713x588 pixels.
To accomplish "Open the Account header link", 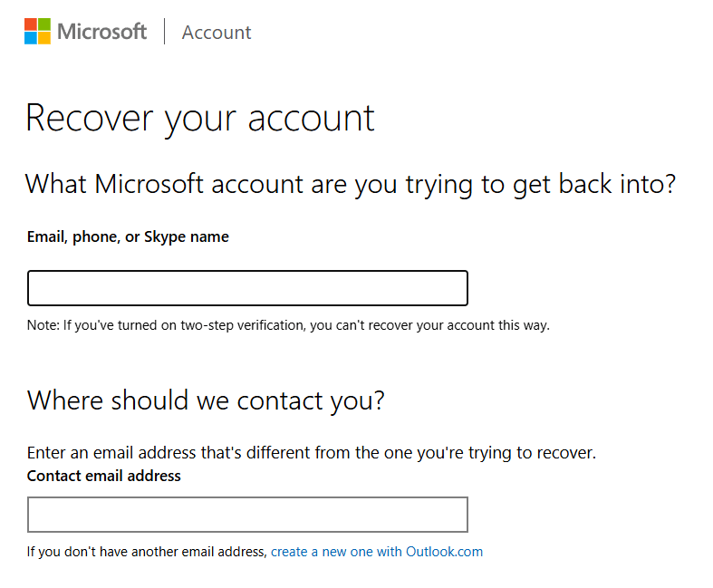I will [217, 33].
